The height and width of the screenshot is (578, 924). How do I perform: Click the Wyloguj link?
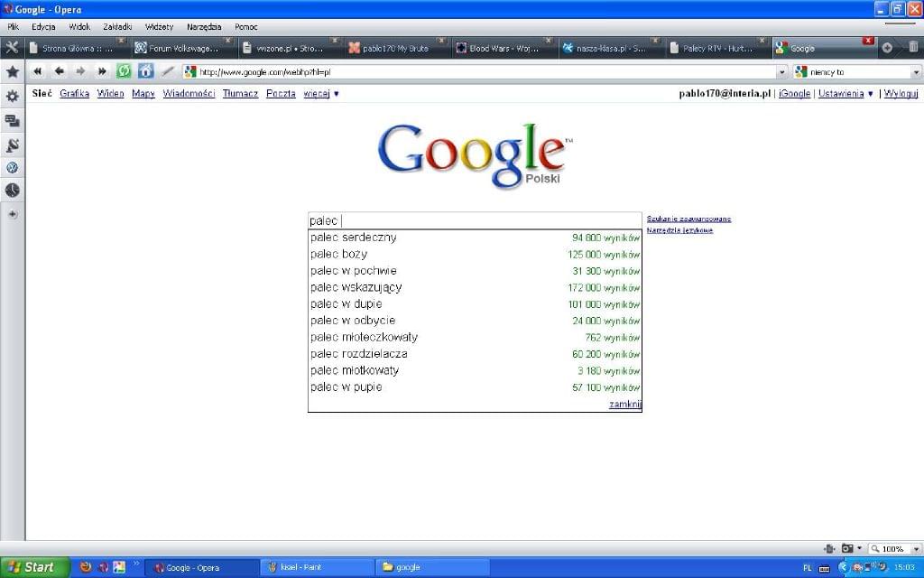pyautogui.click(x=901, y=93)
